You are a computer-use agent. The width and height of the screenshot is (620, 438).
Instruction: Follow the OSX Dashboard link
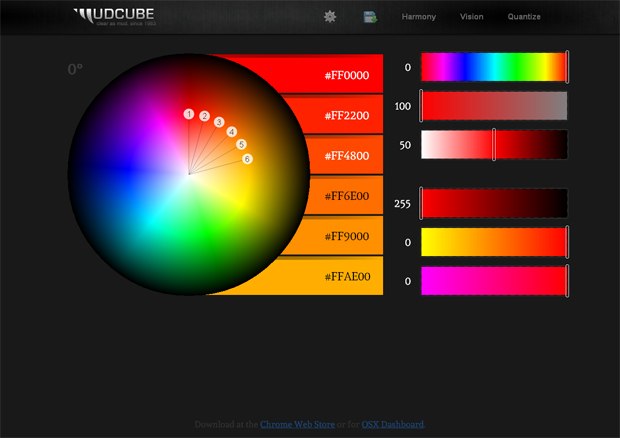[x=392, y=424]
